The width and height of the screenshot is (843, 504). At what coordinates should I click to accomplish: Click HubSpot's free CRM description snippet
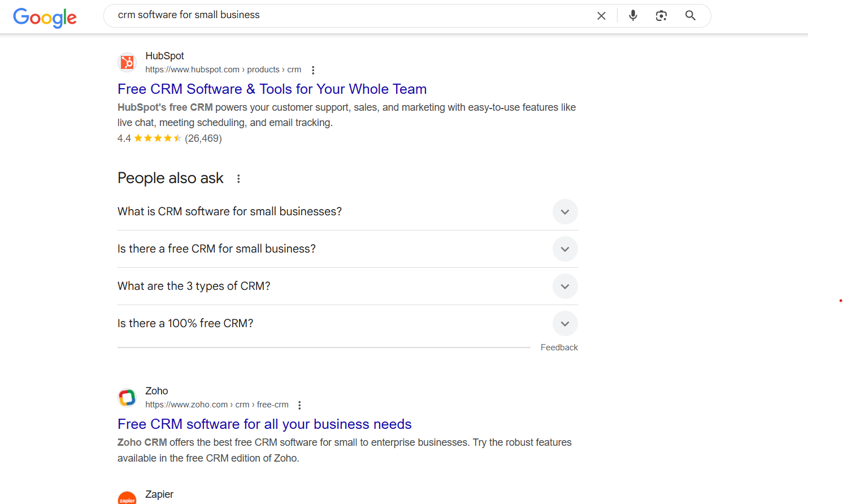(346, 115)
